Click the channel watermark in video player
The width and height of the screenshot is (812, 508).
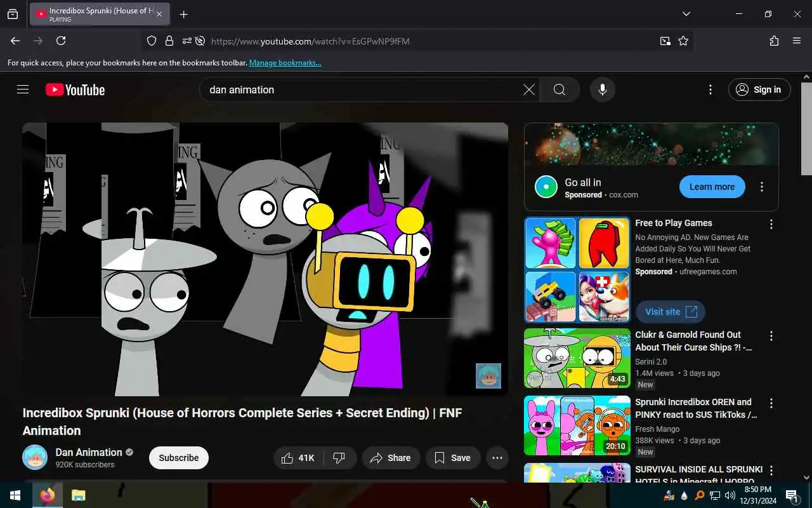tap(488, 376)
